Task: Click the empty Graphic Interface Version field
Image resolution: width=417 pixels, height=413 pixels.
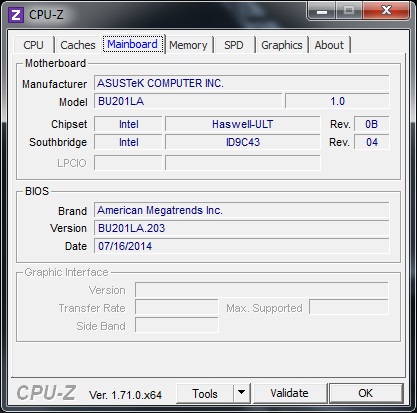Action: (x=262, y=290)
